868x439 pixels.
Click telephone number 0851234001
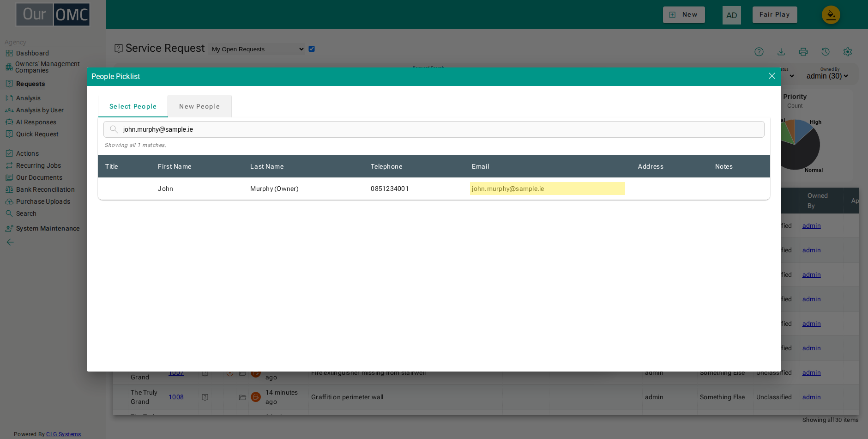pos(390,189)
